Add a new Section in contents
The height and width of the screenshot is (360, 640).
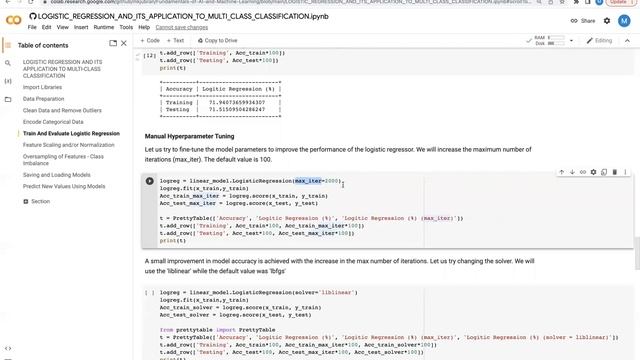coord(37,201)
